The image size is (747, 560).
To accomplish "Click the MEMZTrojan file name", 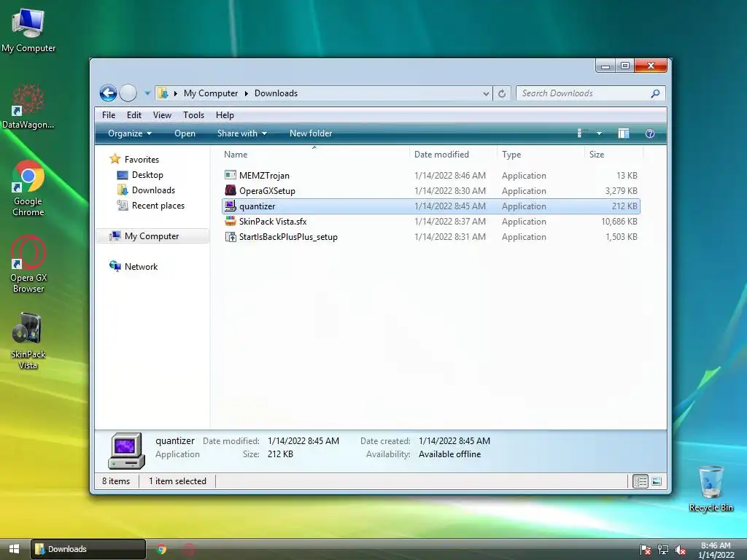I will point(264,176).
